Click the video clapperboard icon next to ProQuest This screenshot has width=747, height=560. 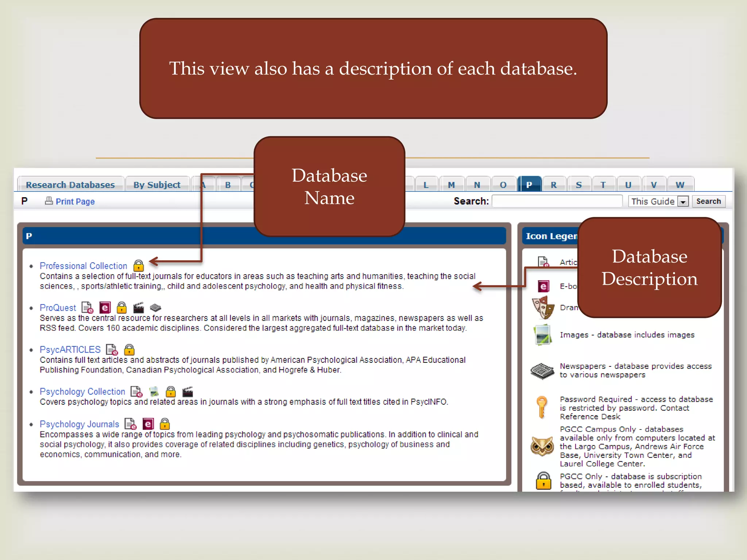click(138, 308)
